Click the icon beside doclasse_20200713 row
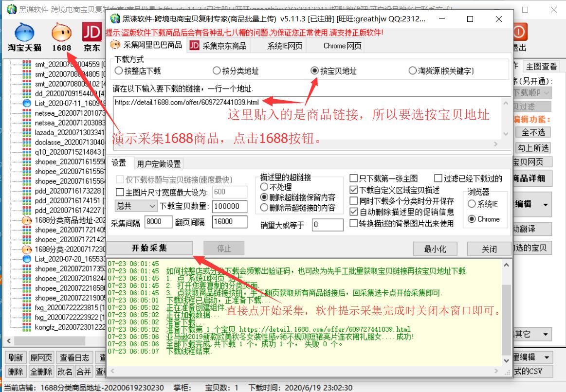Image resolution: width=566 pixels, height=392 pixels. 27,142
